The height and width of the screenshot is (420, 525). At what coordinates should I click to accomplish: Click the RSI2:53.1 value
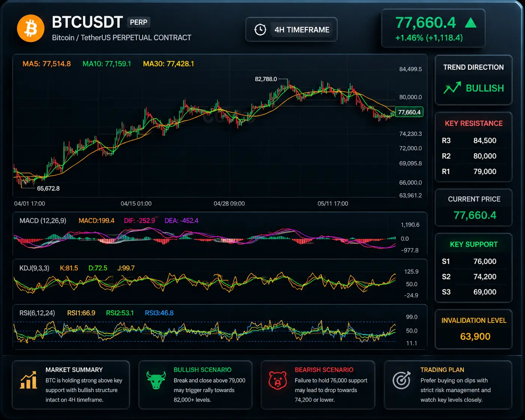pyautogui.click(x=120, y=313)
